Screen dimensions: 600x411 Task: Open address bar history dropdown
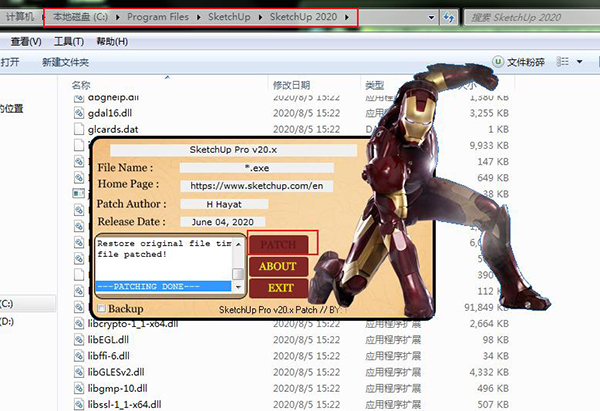(x=431, y=17)
